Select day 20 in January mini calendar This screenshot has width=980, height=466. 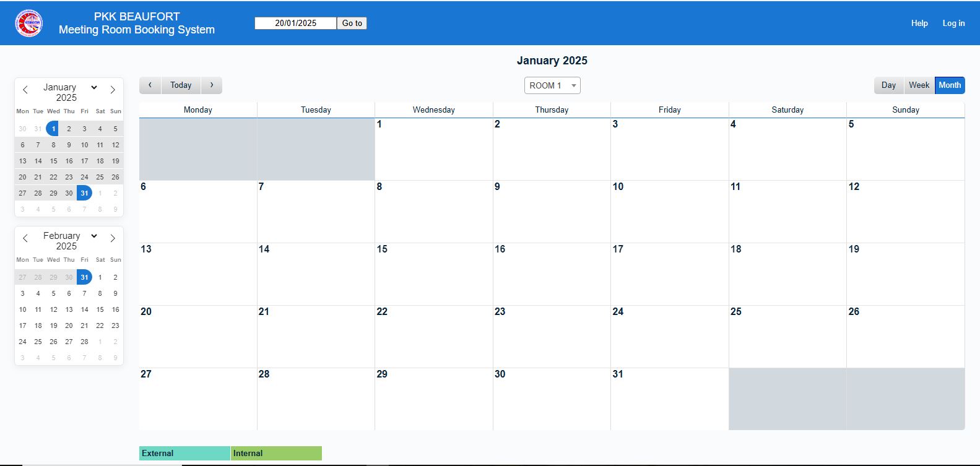coord(22,177)
